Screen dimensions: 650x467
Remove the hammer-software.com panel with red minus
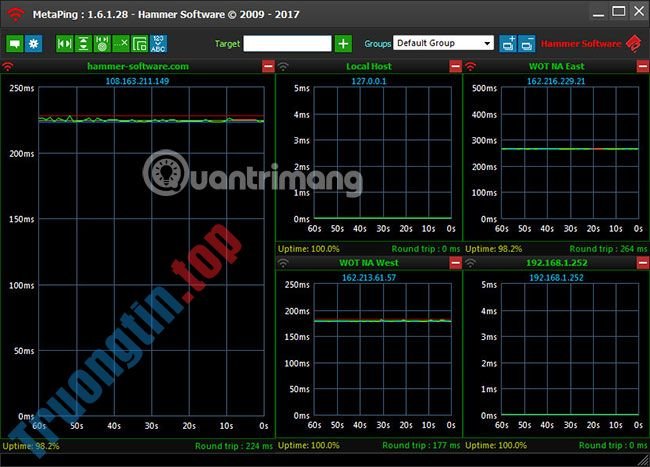[268, 66]
